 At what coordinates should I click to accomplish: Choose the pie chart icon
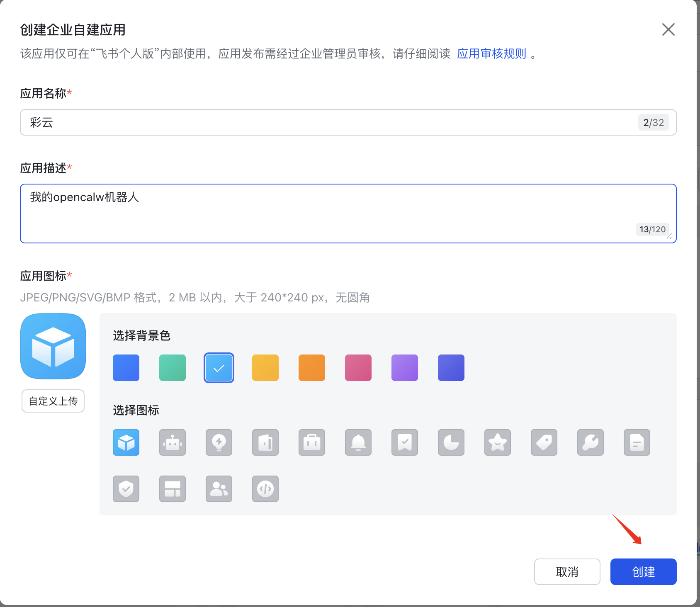pos(451,442)
